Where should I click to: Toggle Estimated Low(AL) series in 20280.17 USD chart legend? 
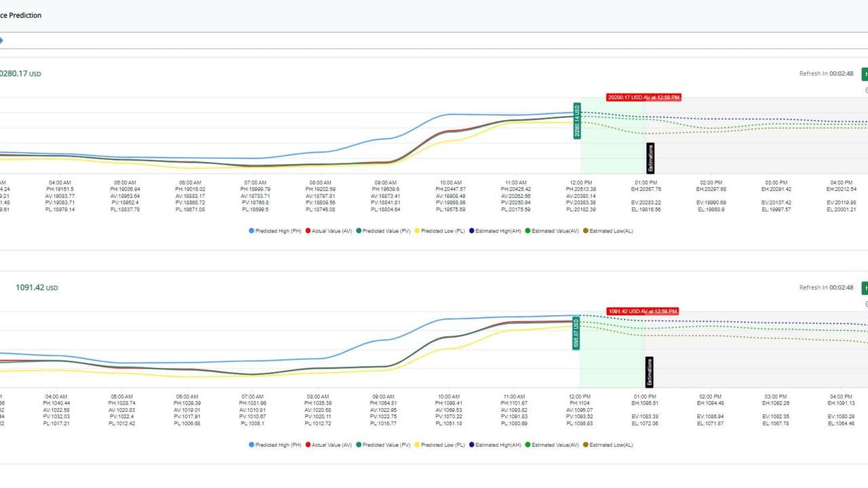click(608, 231)
